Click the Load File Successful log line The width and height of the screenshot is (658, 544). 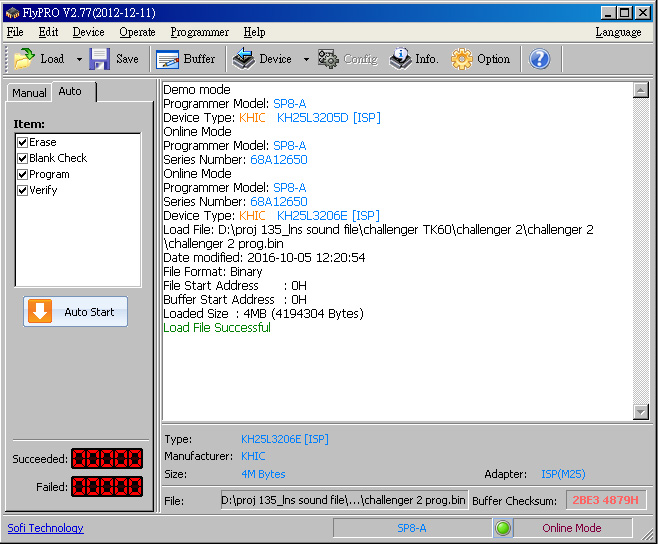coord(217,328)
